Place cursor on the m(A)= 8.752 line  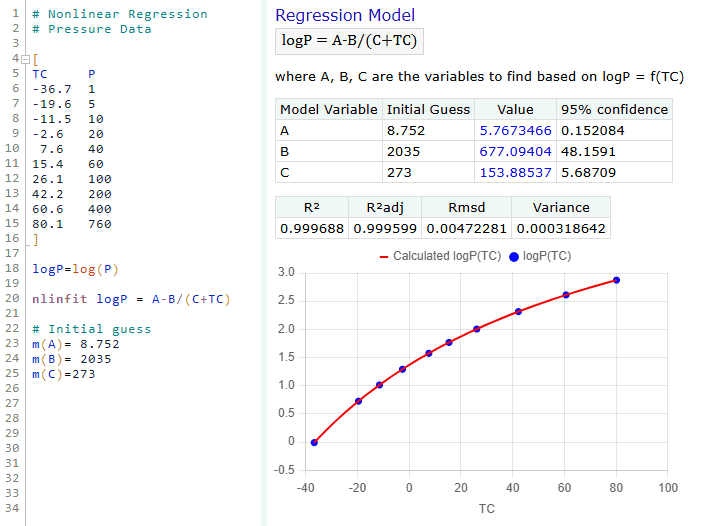click(71, 344)
